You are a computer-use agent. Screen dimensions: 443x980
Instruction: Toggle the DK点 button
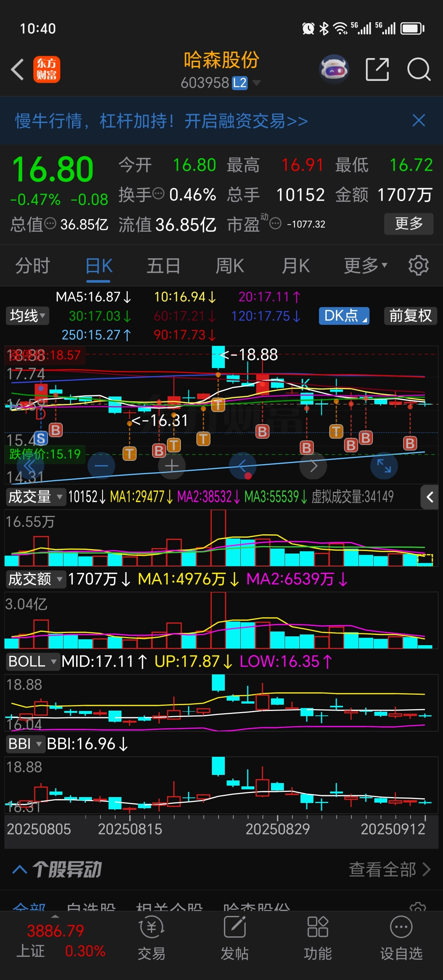coord(344,315)
